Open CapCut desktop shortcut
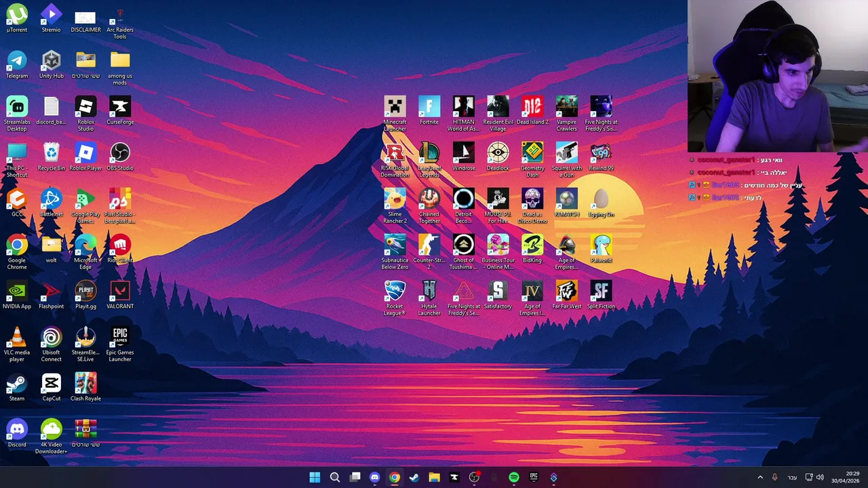Screen dimensions: 868x488 pyautogui.click(x=51, y=387)
